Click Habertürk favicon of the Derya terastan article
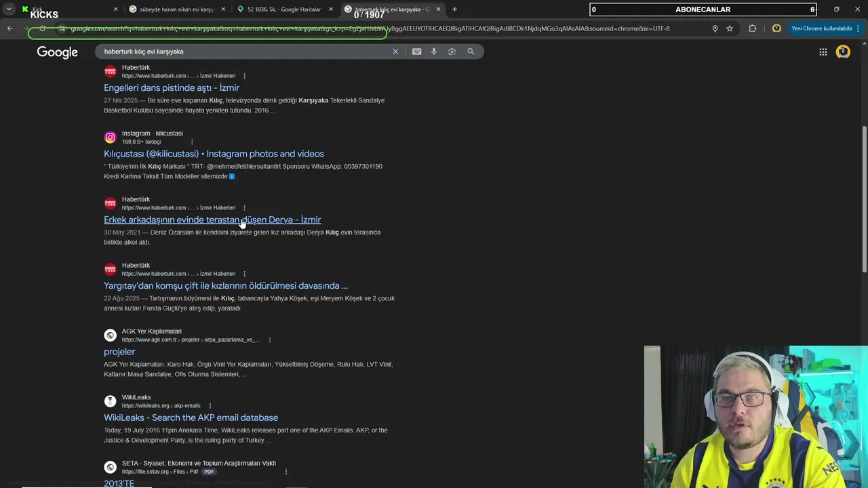This screenshot has width=868, height=488. click(110, 203)
